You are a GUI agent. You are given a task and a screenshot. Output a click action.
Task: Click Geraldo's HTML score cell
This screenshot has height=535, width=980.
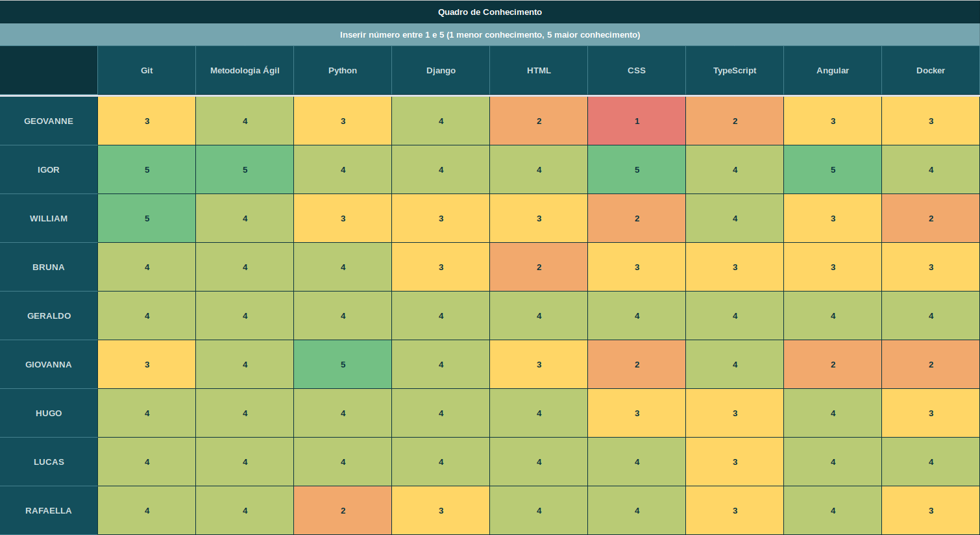[539, 316]
